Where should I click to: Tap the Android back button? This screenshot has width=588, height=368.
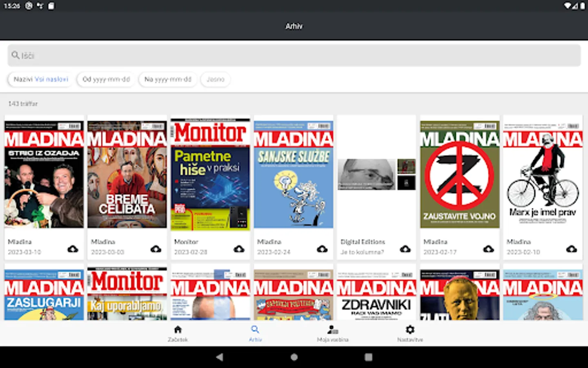[220, 357]
